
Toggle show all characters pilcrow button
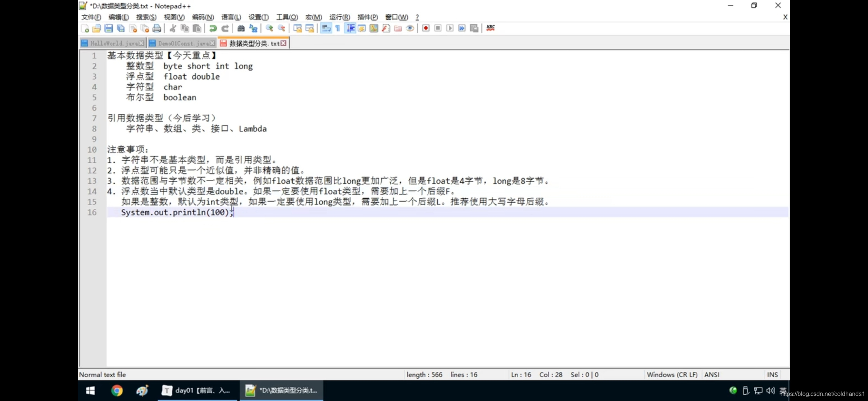(338, 28)
